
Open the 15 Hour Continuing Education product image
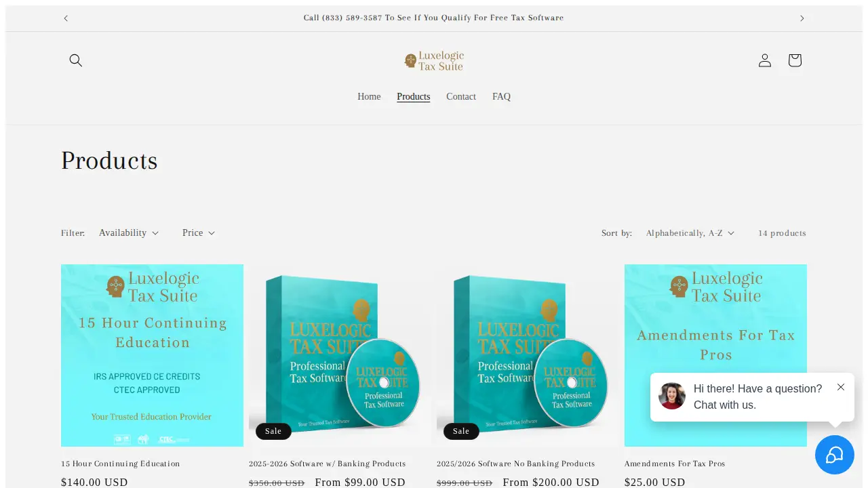(152, 355)
